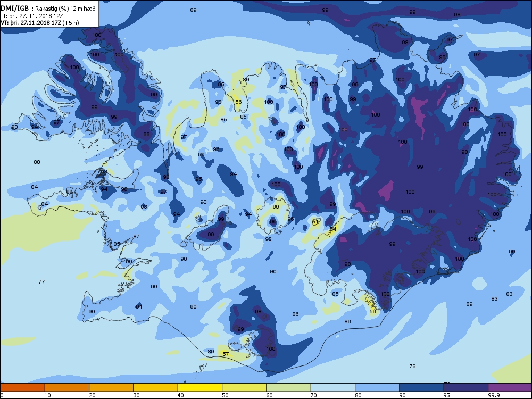This screenshot has width=532, height=399.
Task: Click the map value '87' on the map
Action: pos(136,237)
